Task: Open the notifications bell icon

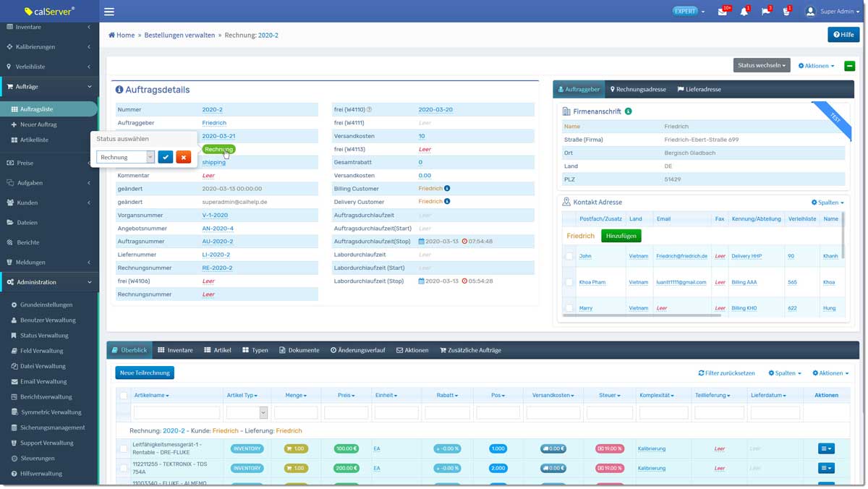Action: (x=744, y=12)
